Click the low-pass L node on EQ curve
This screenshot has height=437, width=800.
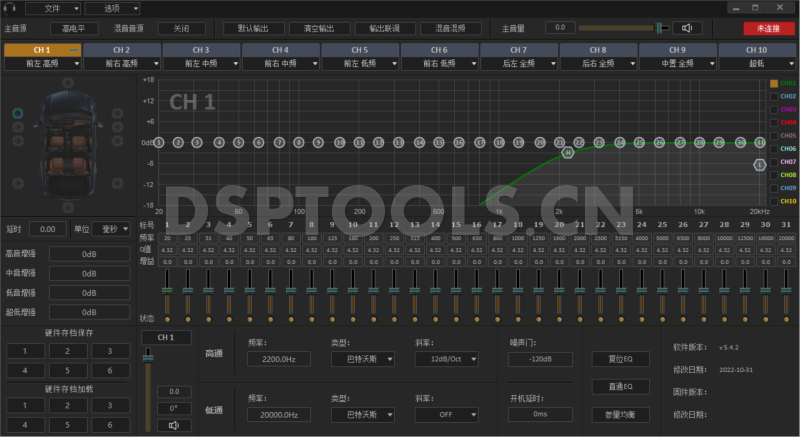tap(760, 164)
